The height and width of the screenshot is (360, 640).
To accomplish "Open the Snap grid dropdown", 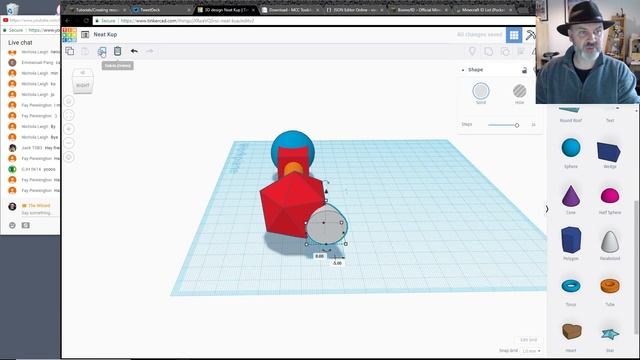I will click(x=531, y=351).
